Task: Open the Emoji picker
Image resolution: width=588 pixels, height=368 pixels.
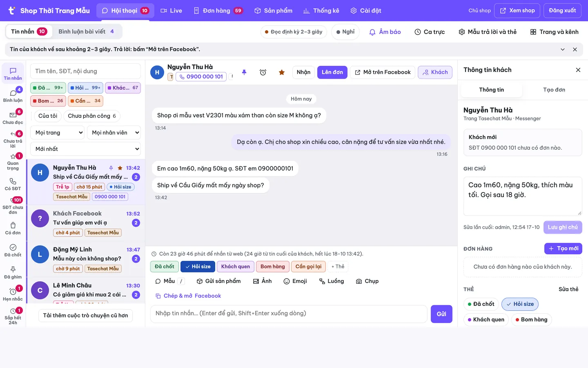Action: pos(295,281)
